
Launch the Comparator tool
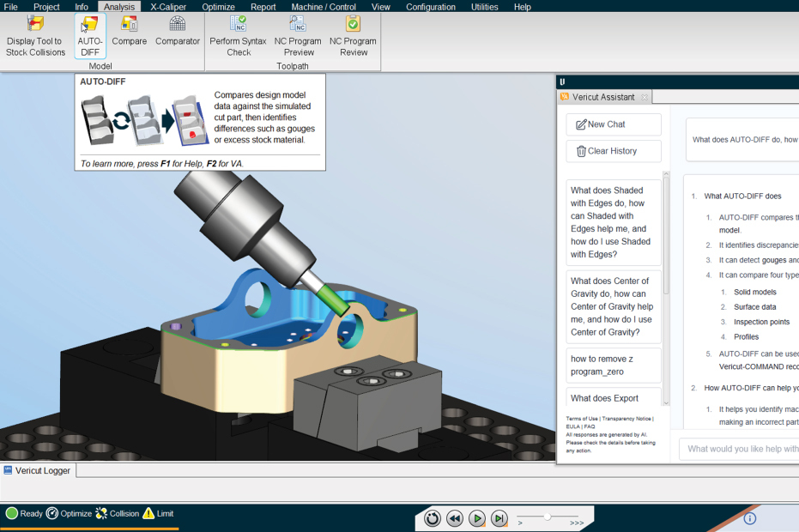pyautogui.click(x=178, y=32)
